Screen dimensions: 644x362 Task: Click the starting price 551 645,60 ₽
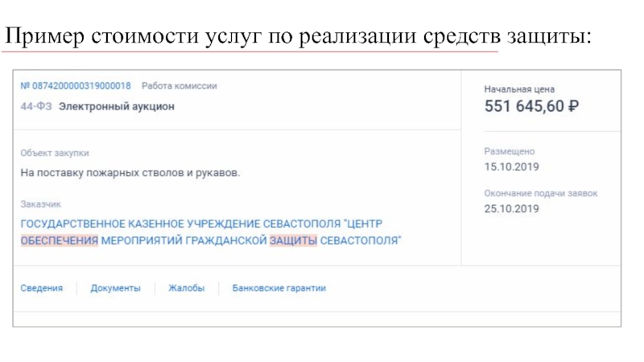(x=531, y=106)
